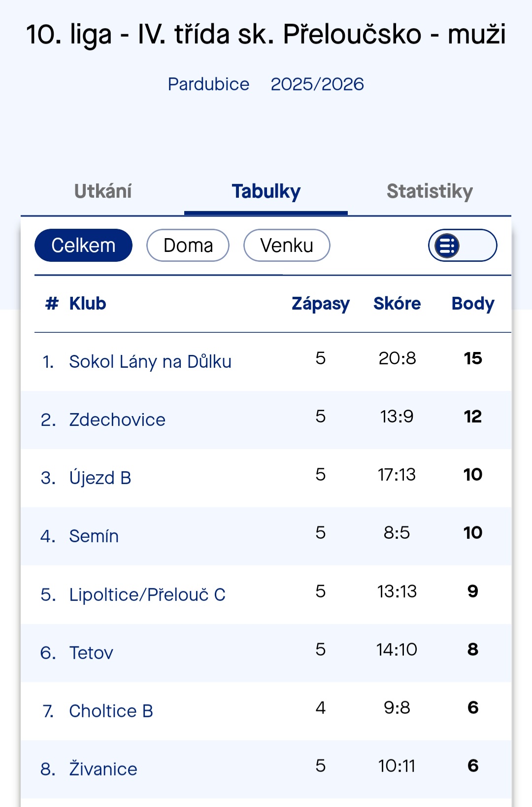Open Sokol Lány na Důlku club
532x807 pixels.
(x=150, y=362)
